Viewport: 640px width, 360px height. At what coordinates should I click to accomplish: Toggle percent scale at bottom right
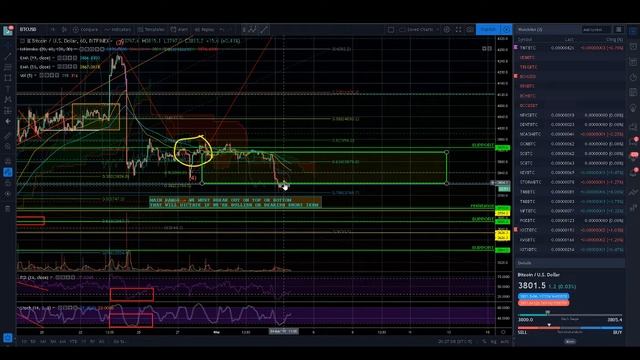(484, 342)
